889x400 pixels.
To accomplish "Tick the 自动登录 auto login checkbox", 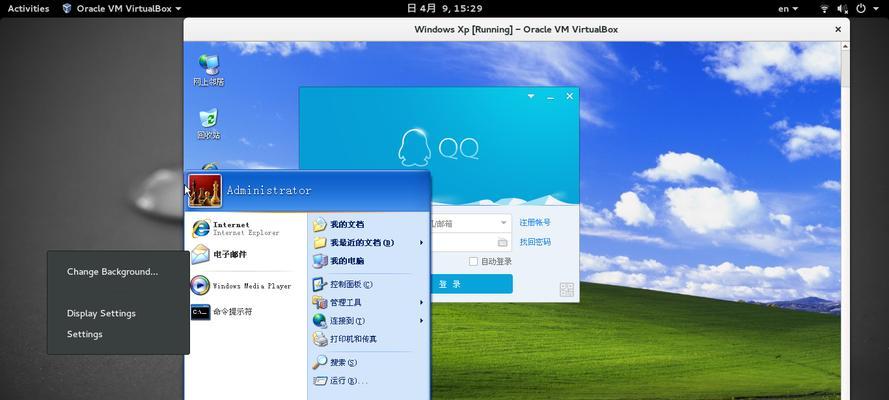I will point(473,261).
